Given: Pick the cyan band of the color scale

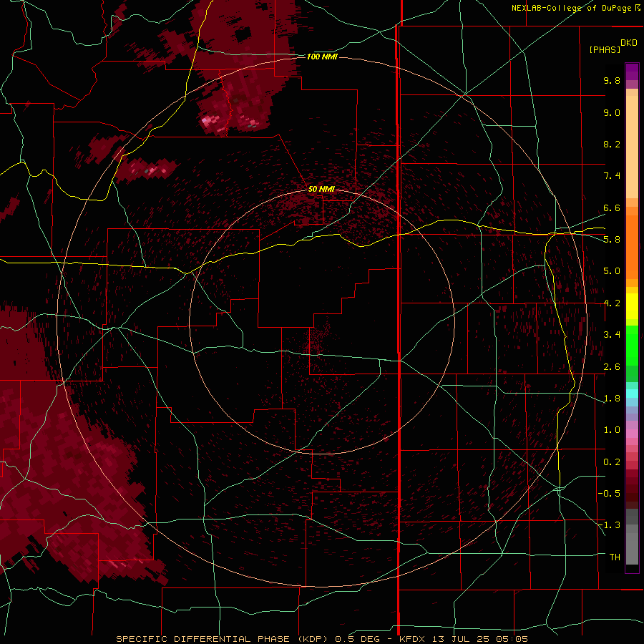Looking at the screenshot, I should [632, 394].
